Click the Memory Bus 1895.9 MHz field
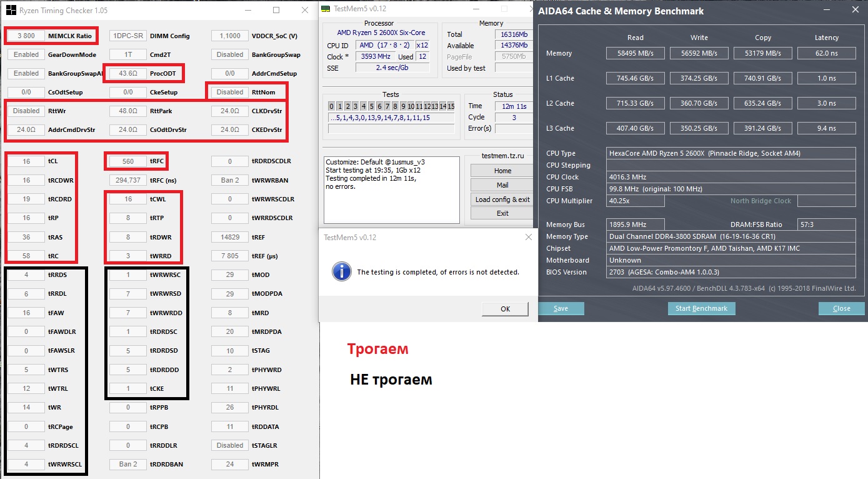868x479 pixels. coord(636,224)
